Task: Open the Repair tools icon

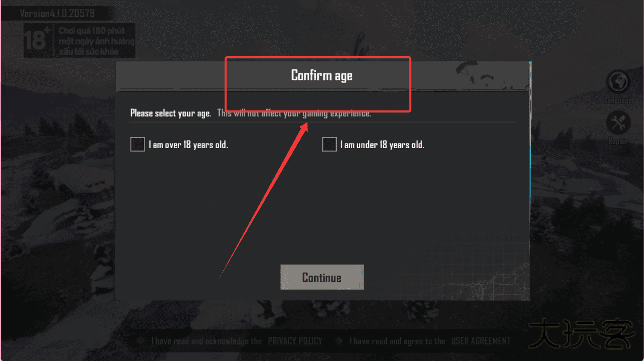Action: 618,123
